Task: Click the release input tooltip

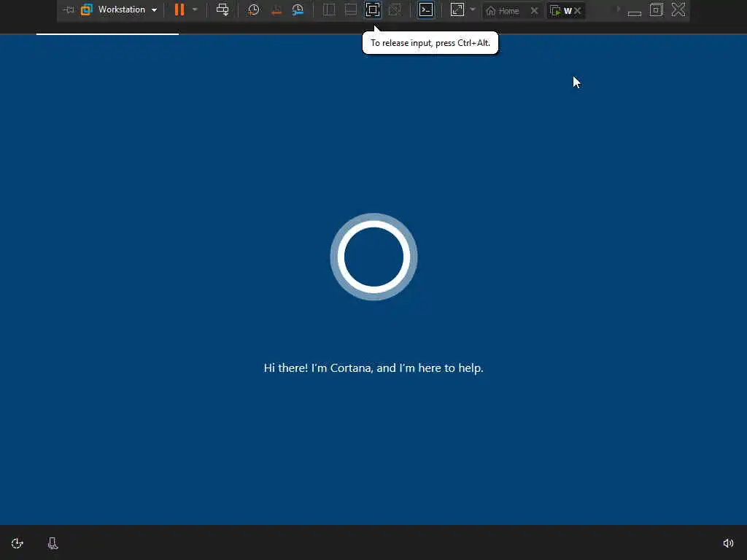Action: click(430, 43)
